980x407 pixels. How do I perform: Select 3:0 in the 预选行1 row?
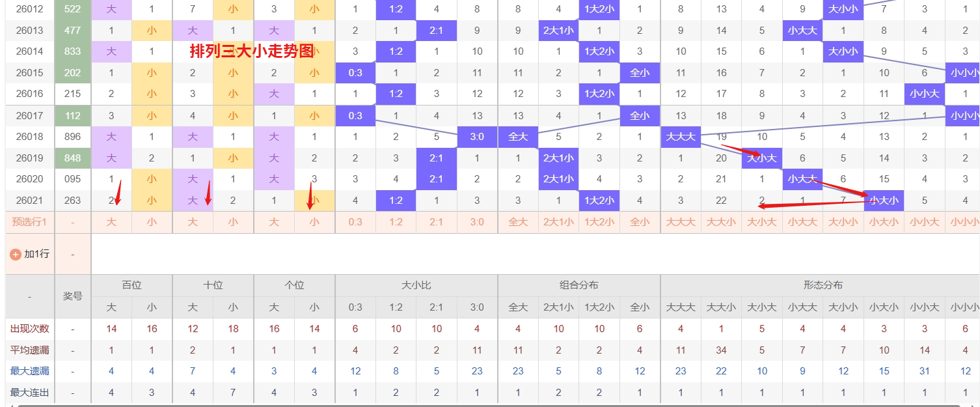point(477,222)
